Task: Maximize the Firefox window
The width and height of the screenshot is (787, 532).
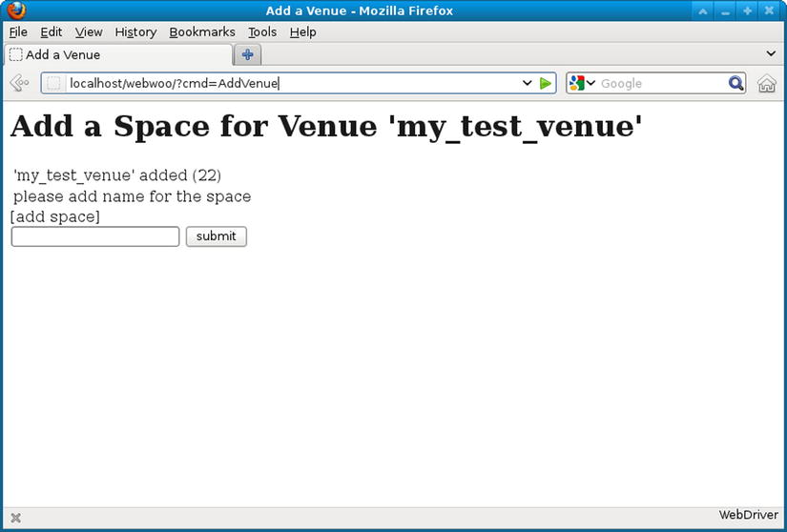Action: tap(747, 10)
